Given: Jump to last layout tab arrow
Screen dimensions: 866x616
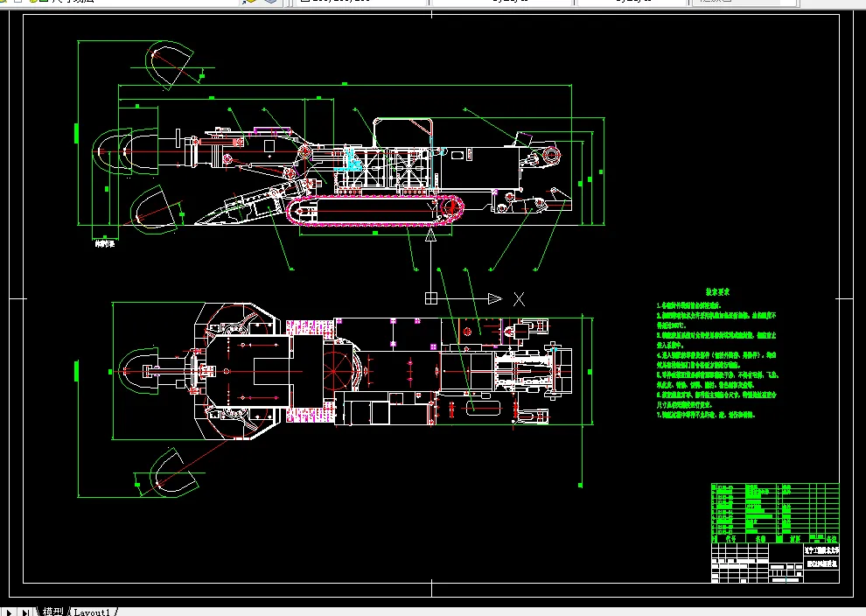Looking at the screenshot, I should 24,612.
